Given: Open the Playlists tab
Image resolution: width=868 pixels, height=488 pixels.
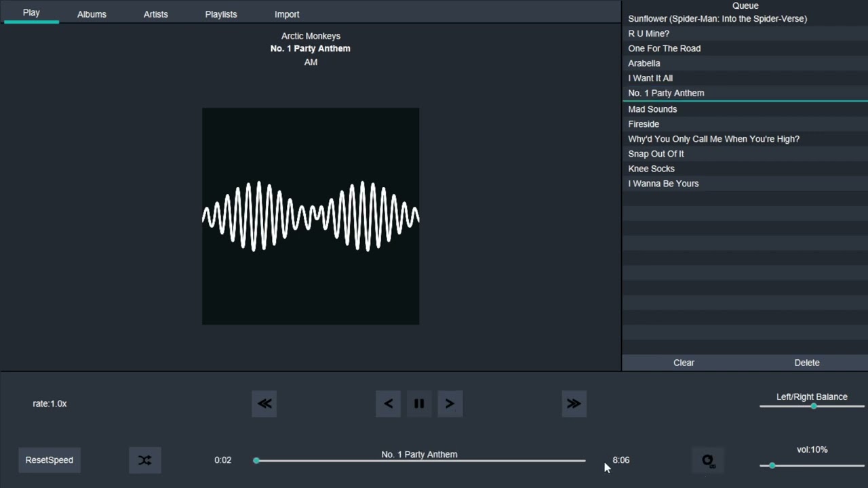Looking at the screenshot, I should pyautogui.click(x=221, y=14).
